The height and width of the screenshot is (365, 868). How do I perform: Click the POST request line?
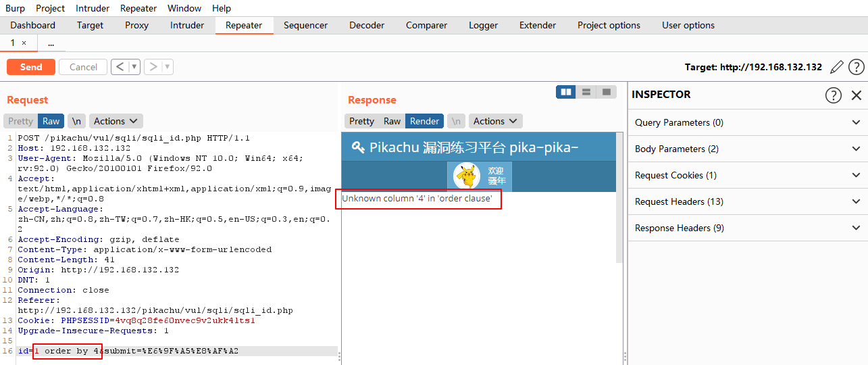[134, 138]
